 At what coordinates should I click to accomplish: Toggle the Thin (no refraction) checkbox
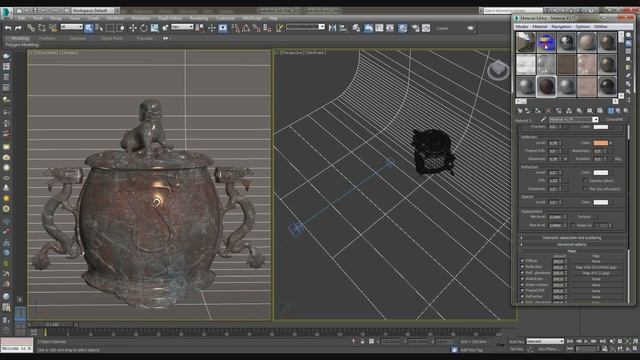point(586,189)
